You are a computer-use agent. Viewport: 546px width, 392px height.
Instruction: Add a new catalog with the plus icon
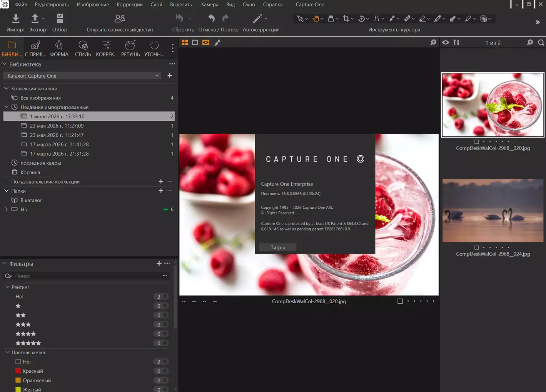coord(170,76)
